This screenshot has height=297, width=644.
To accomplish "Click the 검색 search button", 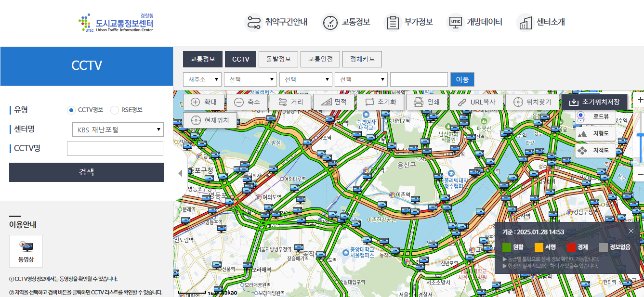I will pos(86,172).
